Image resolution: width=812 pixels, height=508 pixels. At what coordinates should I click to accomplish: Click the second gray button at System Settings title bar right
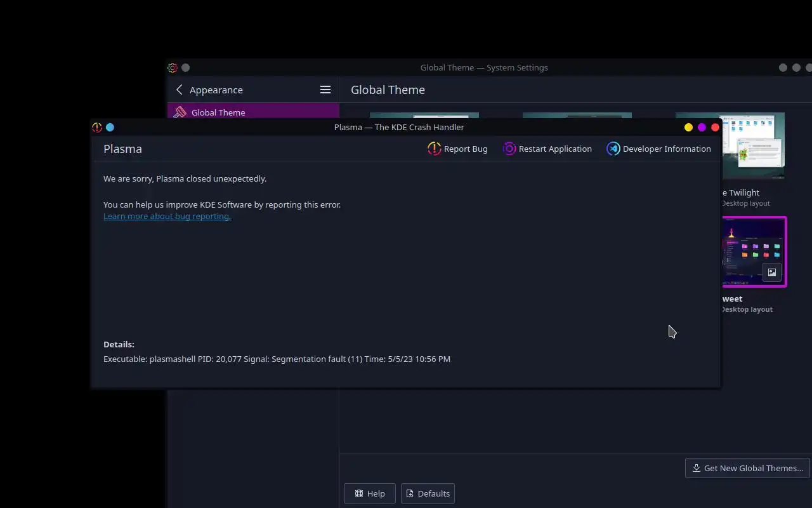tap(796, 67)
